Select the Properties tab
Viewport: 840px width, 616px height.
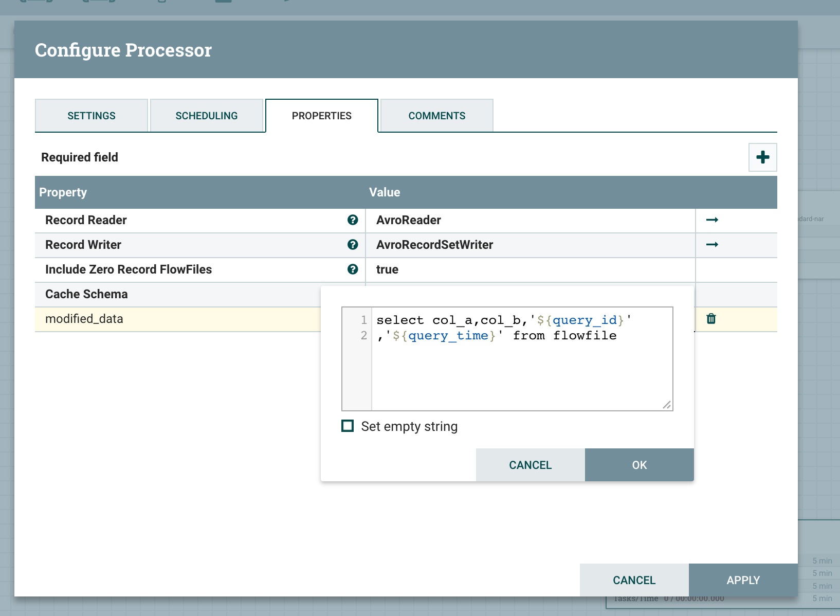(322, 116)
